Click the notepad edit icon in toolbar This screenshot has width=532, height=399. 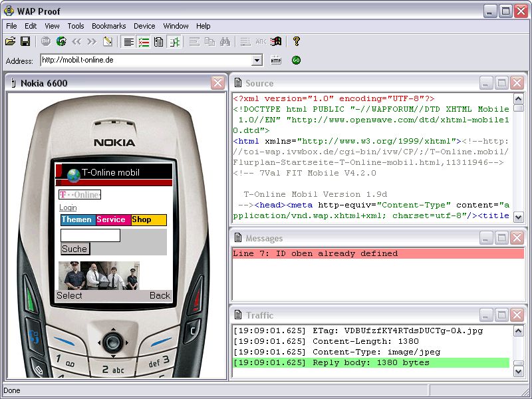coord(108,42)
